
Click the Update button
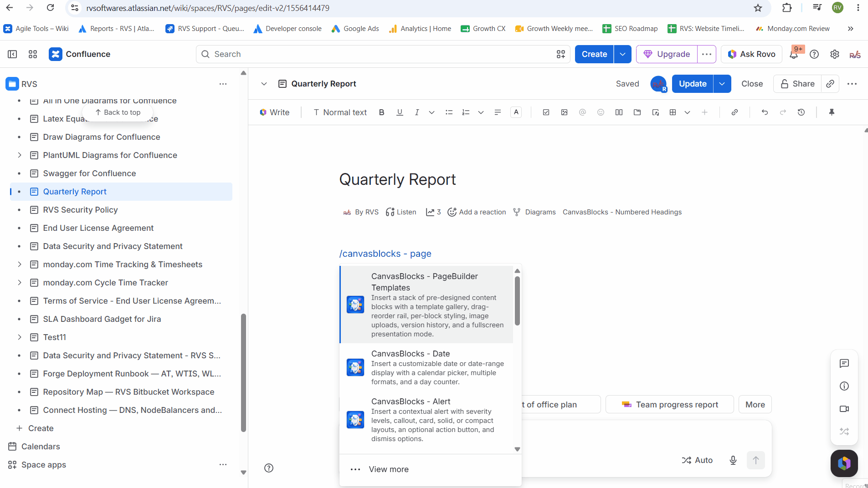(693, 84)
